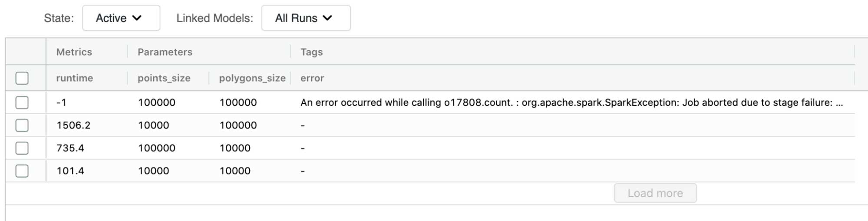Click the chevron arrow next to All Runs
The height and width of the screenshot is (221, 868).
click(327, 18)
